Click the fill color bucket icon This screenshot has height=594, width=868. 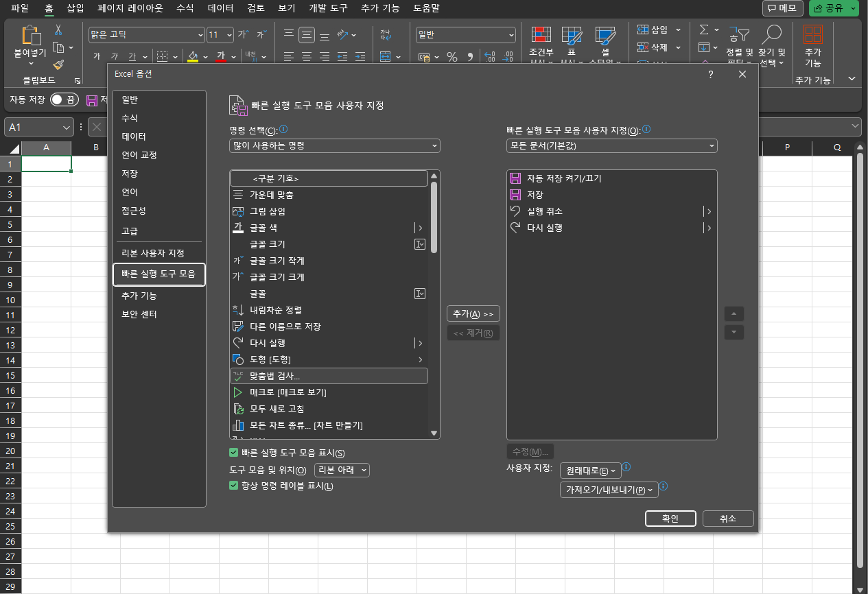click(193, 57)
